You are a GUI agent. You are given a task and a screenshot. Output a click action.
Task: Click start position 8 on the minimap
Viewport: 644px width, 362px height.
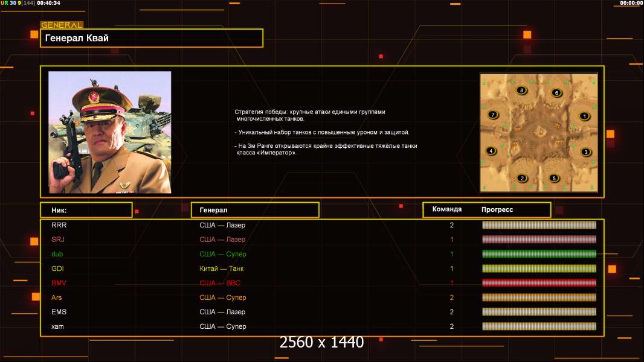click(x=522, y=91)
